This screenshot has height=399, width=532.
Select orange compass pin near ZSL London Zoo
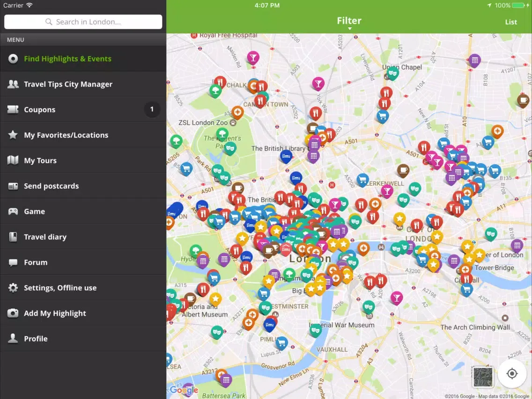pos(237,112)
